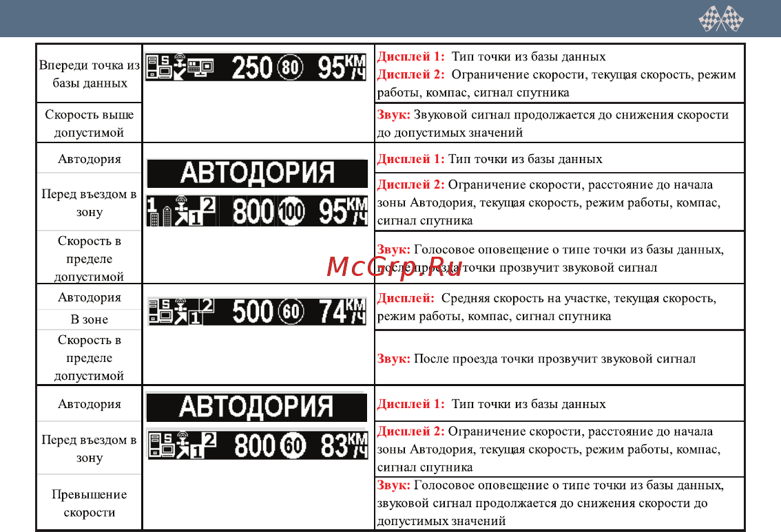
Task: Click the 60 limit sign beside 83
Action: pyautogui.click(x=293, y=445)
